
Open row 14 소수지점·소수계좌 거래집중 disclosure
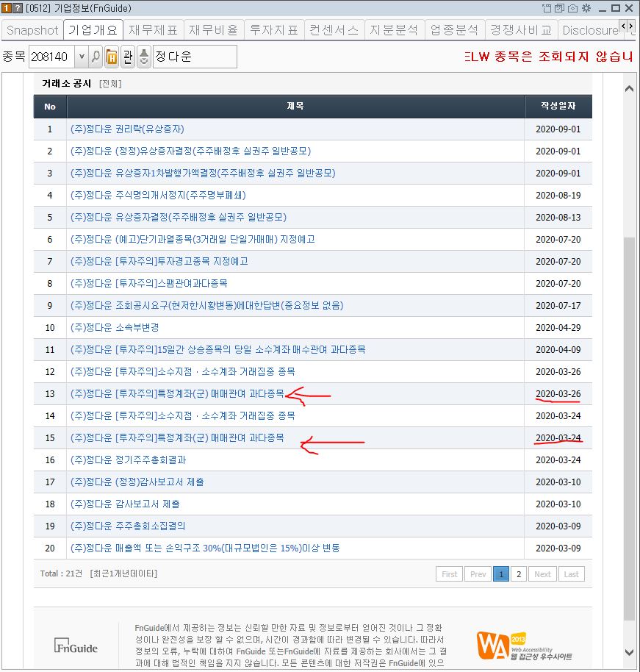pos(182,415)
